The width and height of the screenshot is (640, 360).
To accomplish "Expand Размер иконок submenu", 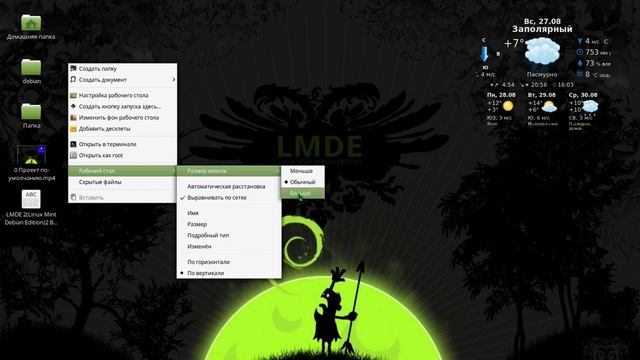I will click(x=229, y=171).
